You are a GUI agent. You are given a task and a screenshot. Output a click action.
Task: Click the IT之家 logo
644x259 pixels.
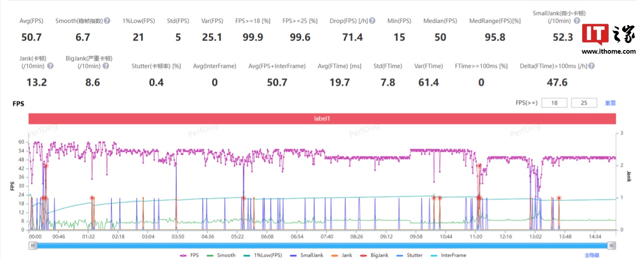609,36
